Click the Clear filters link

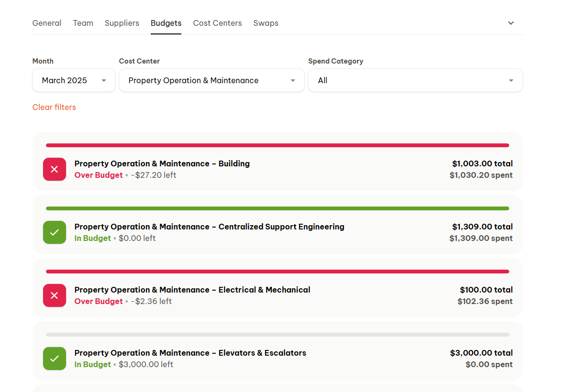pos(54,107)
